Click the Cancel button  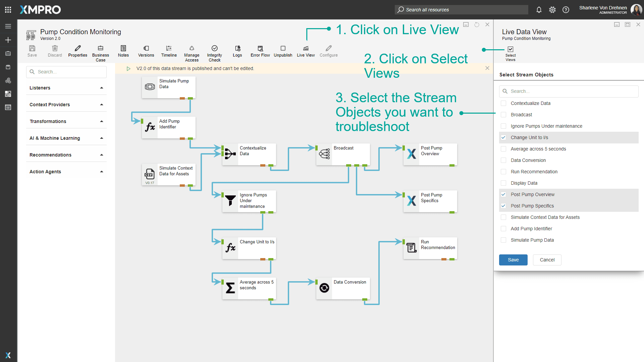(x=547, y=260)
